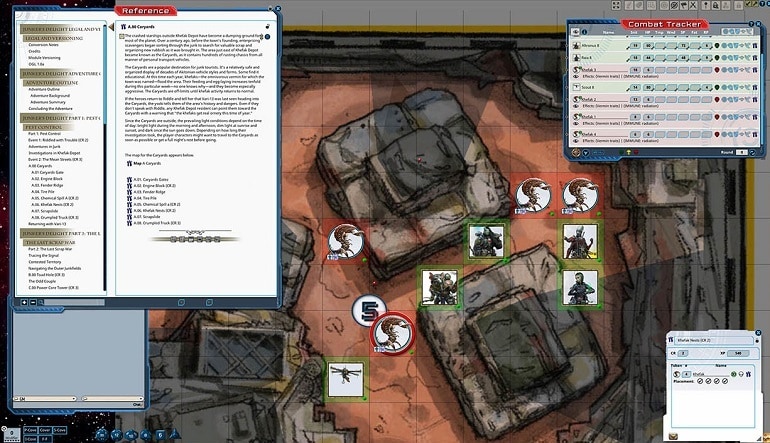Open the Combat Tracker global visibility eye button
This screenshot has height=443, width=770.
(576, 32)
